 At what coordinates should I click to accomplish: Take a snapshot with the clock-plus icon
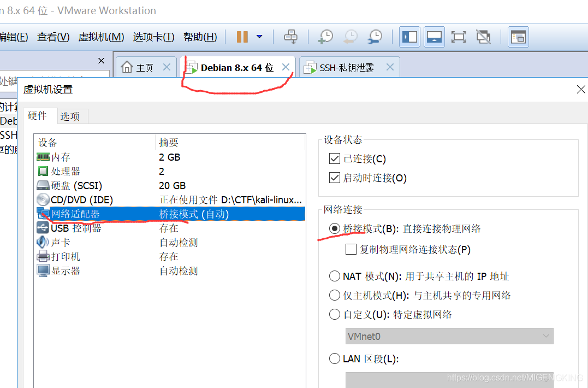325,37
